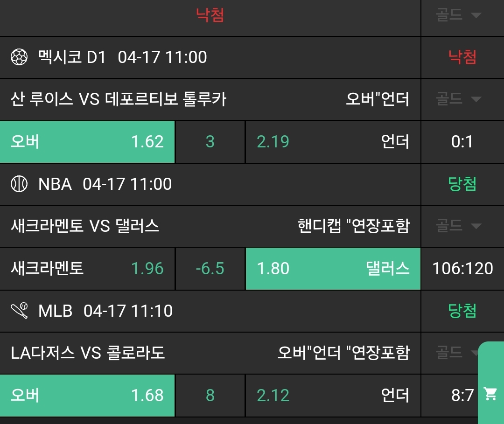Click the baseball bat icon next to MLB
This screenshot has height=424, width=504.
19,311
